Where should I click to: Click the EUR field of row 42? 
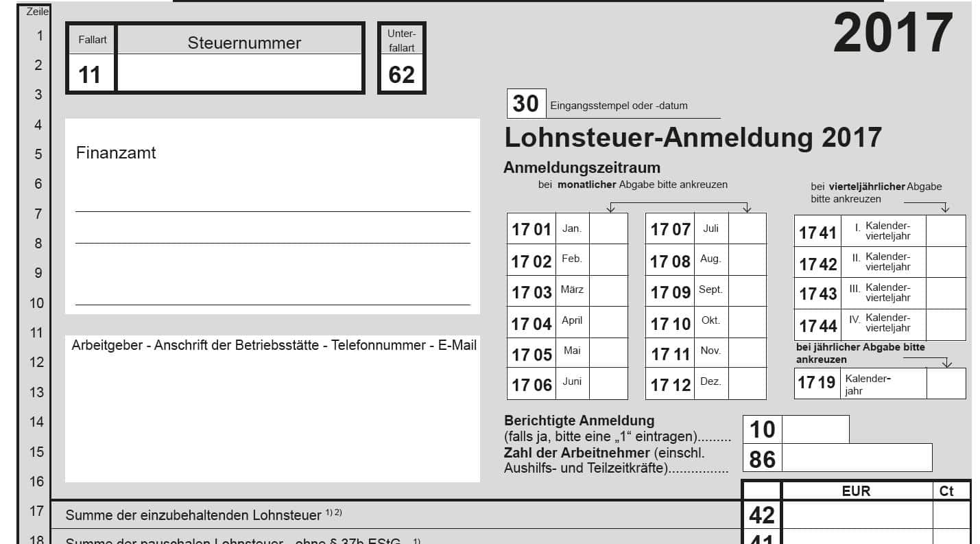tap(857, 515)
